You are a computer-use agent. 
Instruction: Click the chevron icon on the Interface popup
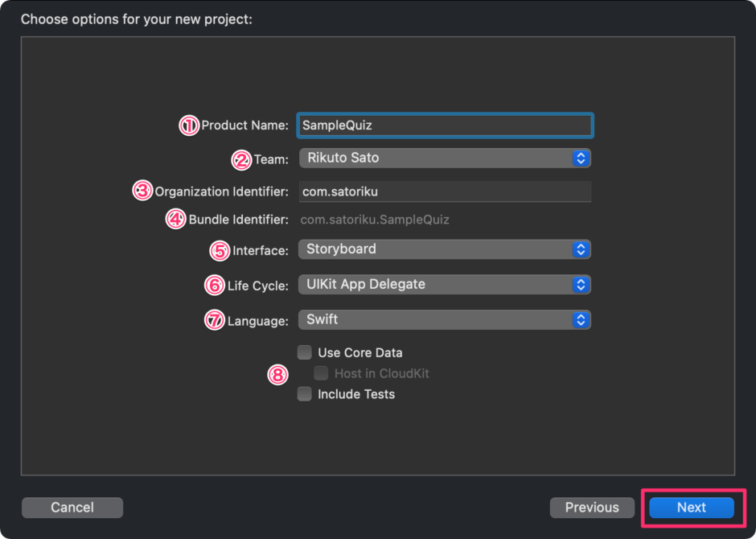(x=581, y=249)
